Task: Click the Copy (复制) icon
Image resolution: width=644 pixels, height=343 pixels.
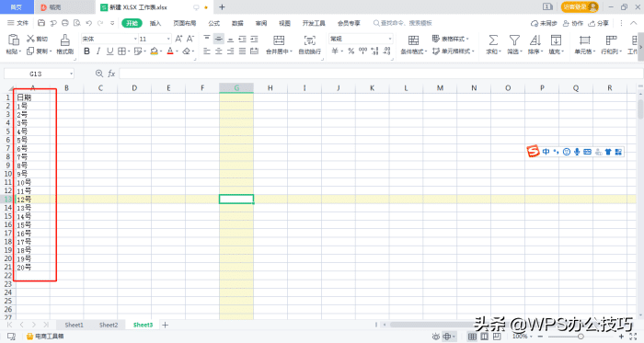Action: (30, 51)
